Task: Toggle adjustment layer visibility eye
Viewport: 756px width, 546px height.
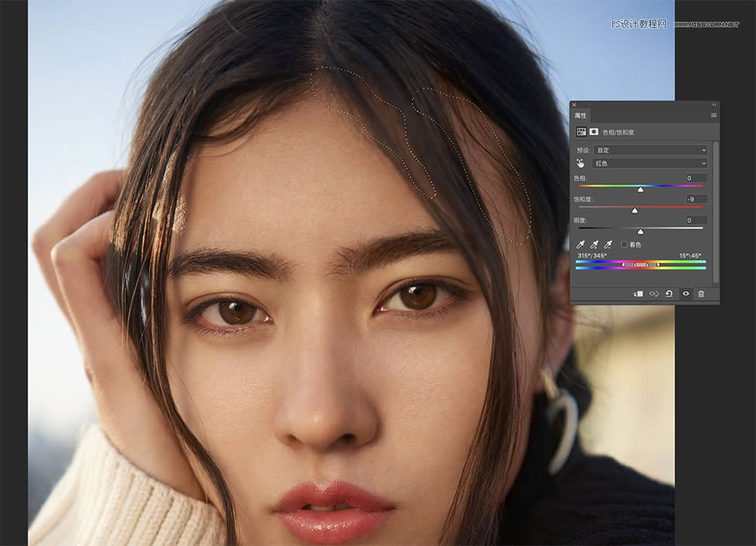Action: [686, 293]
